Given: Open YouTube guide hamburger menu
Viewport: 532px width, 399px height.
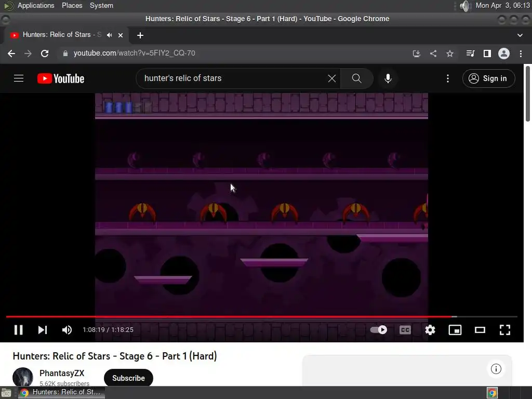Looking at the screenshot, I should pyautogui.click(x=19, y=78).
